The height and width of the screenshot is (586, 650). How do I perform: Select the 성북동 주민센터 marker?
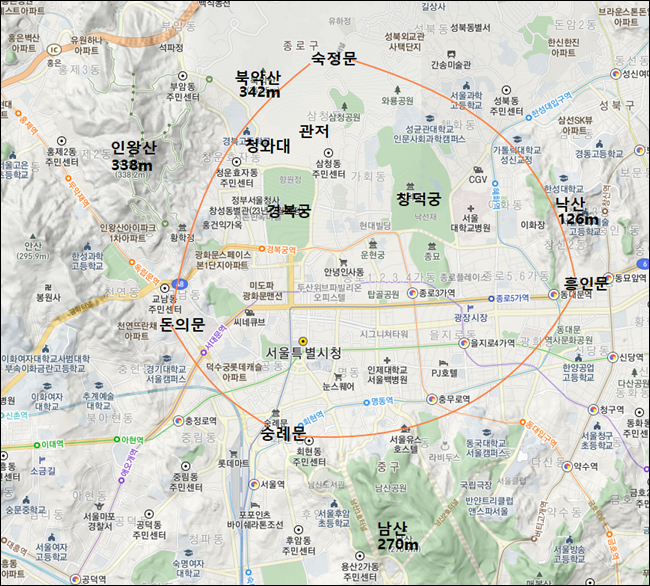(506, 90)
